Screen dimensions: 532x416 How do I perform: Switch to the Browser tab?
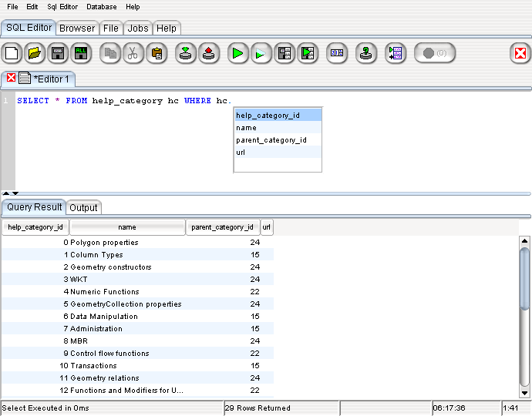[x=77, y=29]
